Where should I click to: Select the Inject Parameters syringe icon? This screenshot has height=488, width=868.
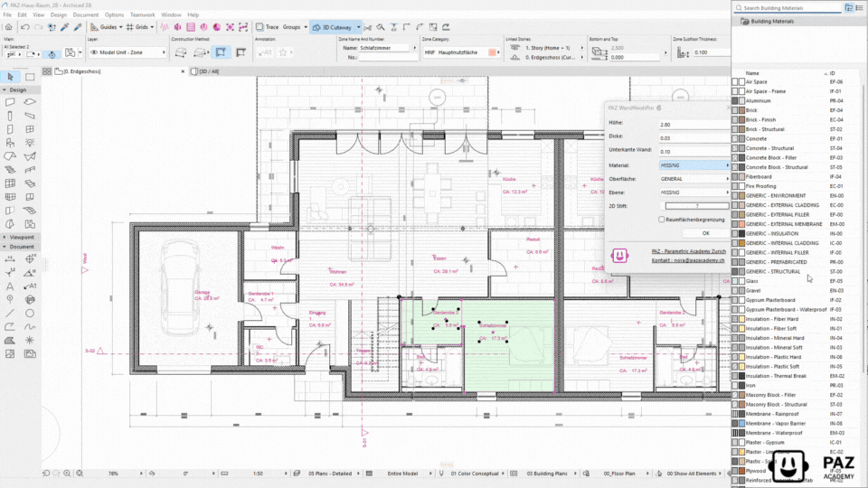click(x=78, y=27)
